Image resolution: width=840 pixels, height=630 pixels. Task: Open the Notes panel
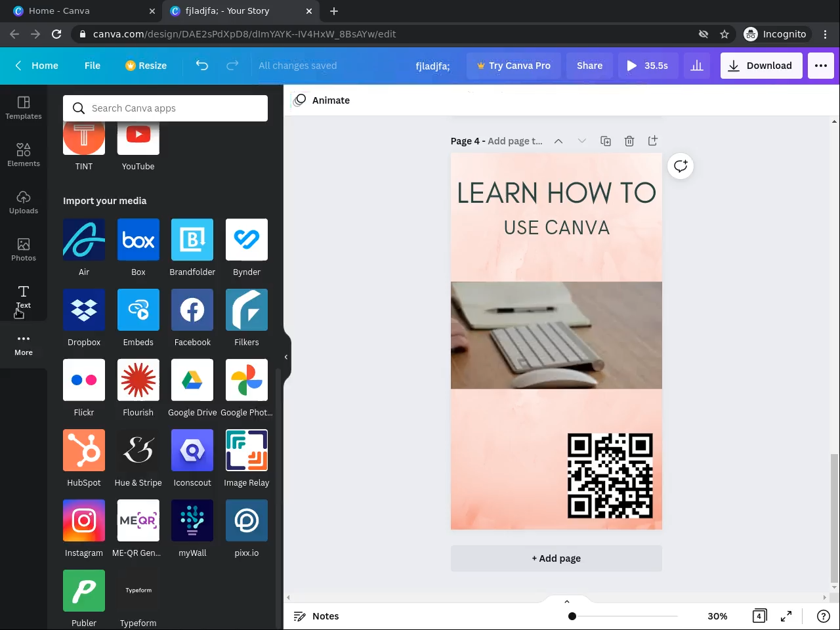tap(316, 616)
